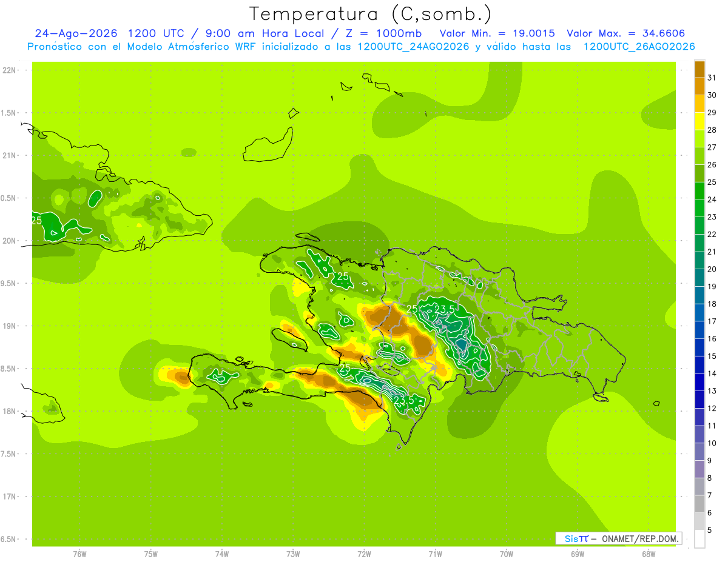
Task: Click the '23.5' label near the southern border
Action: point(404,400)
